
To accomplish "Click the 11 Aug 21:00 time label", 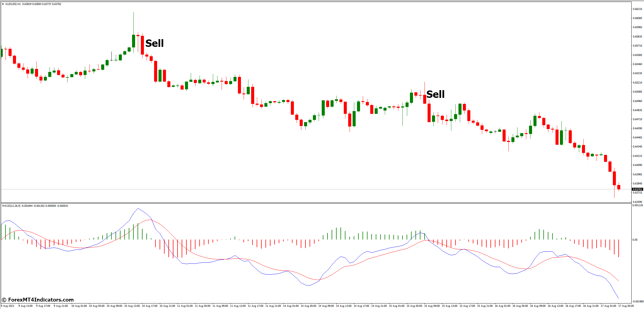I will coord(273,306).
